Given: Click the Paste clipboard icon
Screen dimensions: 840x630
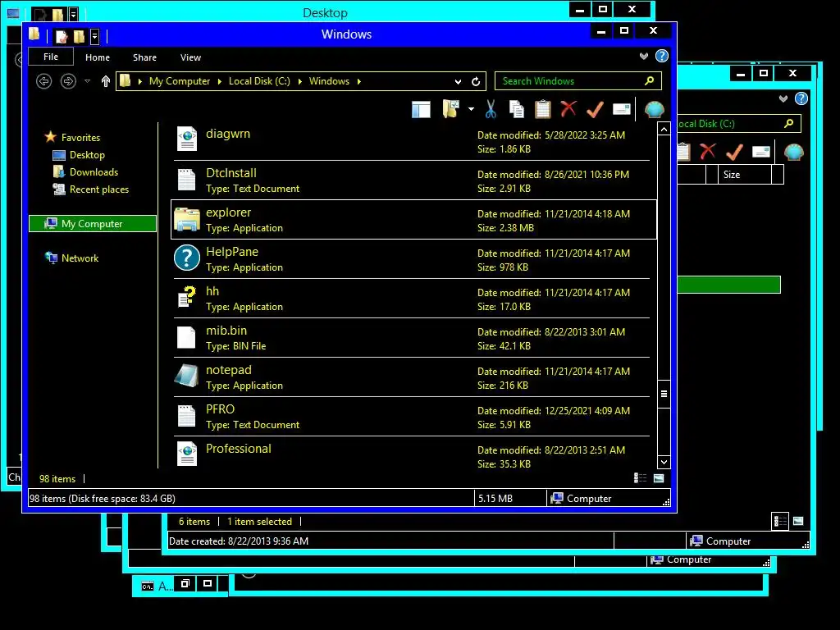Looking at the screenshot, I should coord(543,109).
